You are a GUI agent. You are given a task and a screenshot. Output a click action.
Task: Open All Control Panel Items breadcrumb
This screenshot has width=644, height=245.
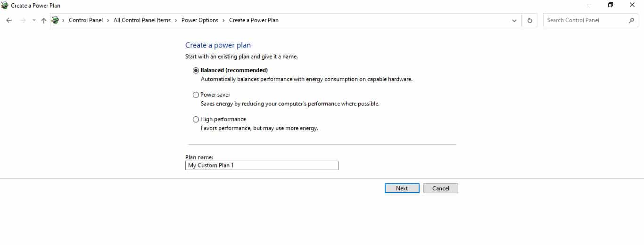(x=142, y=20)
